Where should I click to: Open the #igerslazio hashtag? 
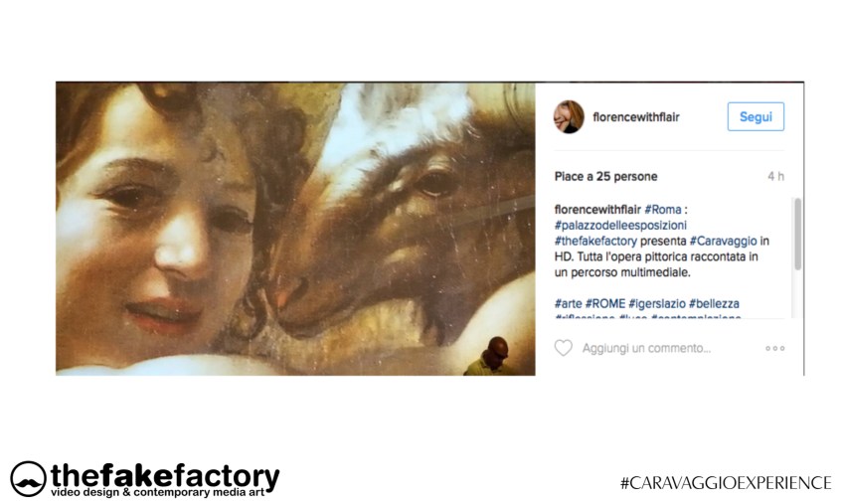[x=657, y=303]
